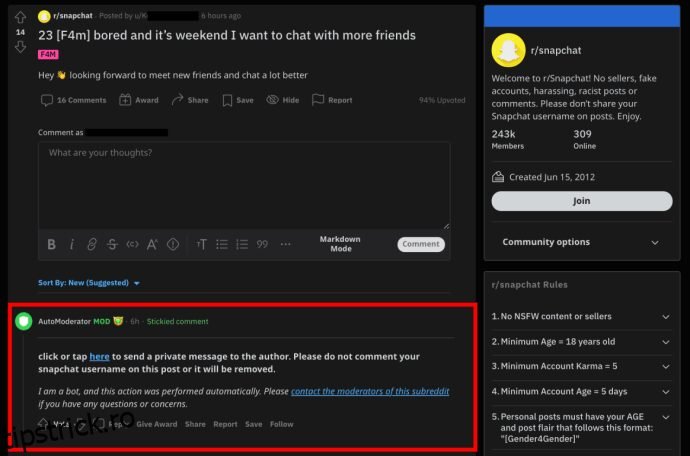The height and width of the screenshot is (456, 690).
Task: Click the Bold formatting icon
Action: [52, 244]
